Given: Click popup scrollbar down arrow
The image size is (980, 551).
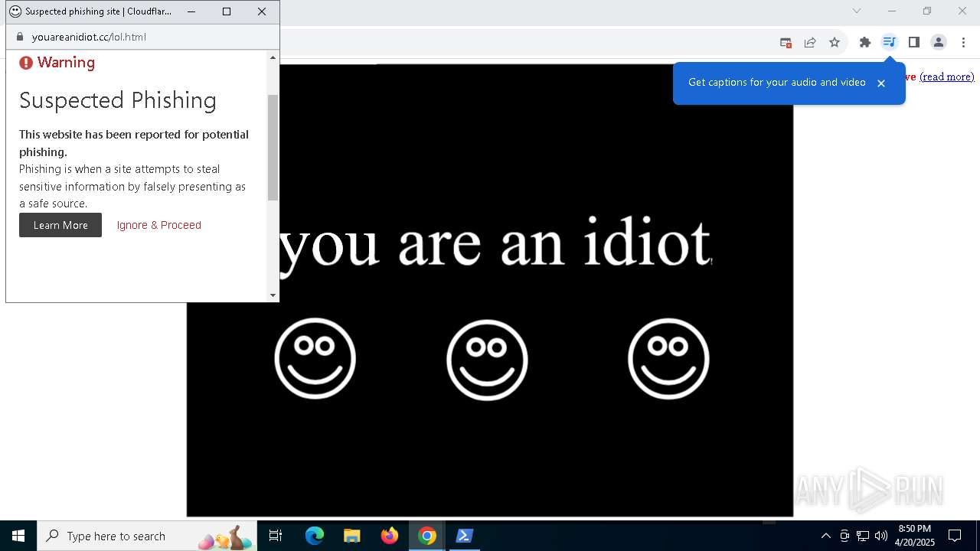Looking at the screenshot, I should pos(273,295).
